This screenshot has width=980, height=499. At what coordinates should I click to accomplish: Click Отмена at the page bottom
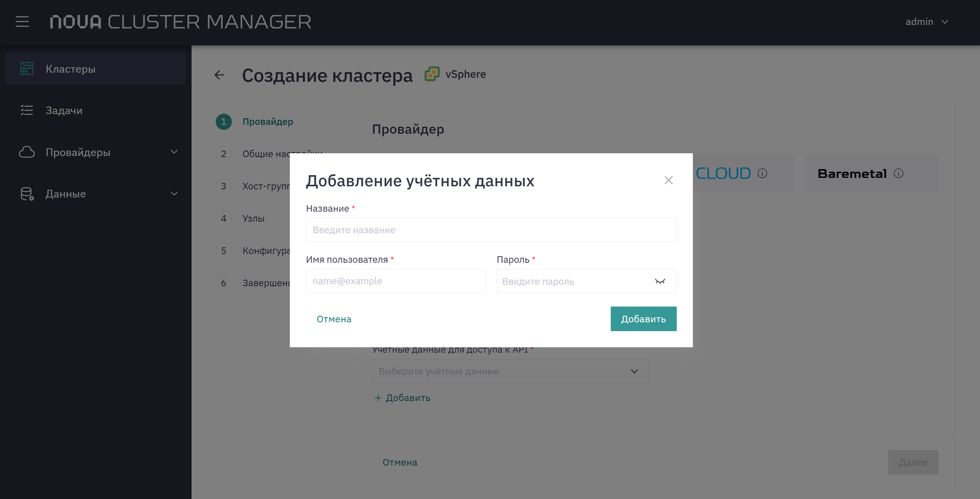400,463
